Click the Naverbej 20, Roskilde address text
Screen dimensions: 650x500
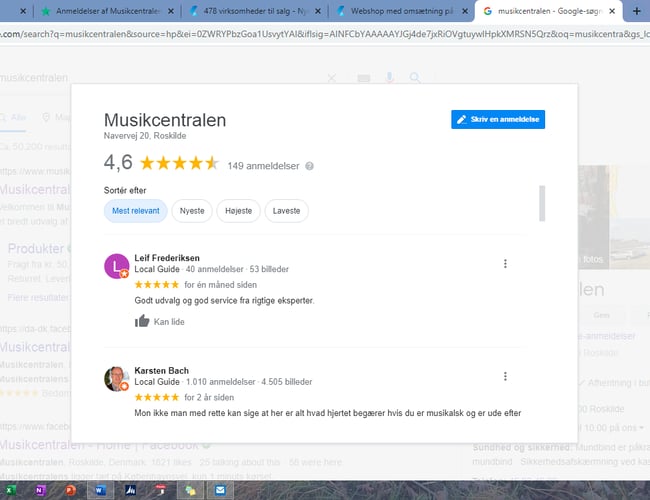click(145, 136)
